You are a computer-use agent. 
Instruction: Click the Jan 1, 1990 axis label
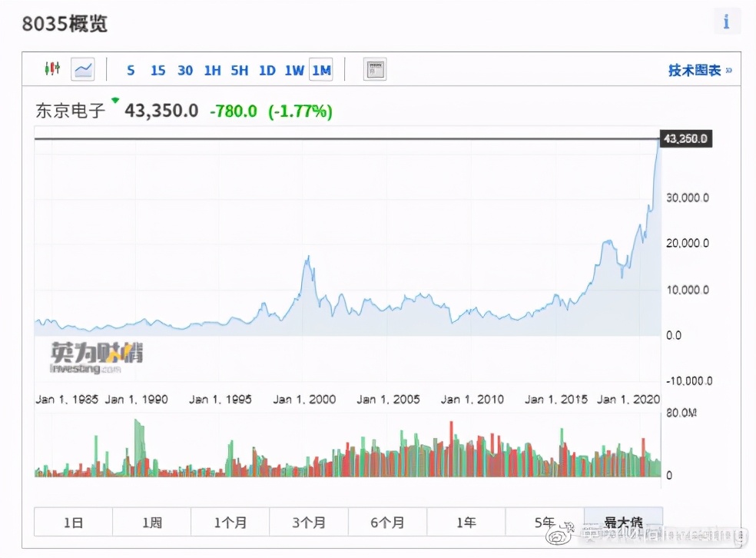click(137, 400)
